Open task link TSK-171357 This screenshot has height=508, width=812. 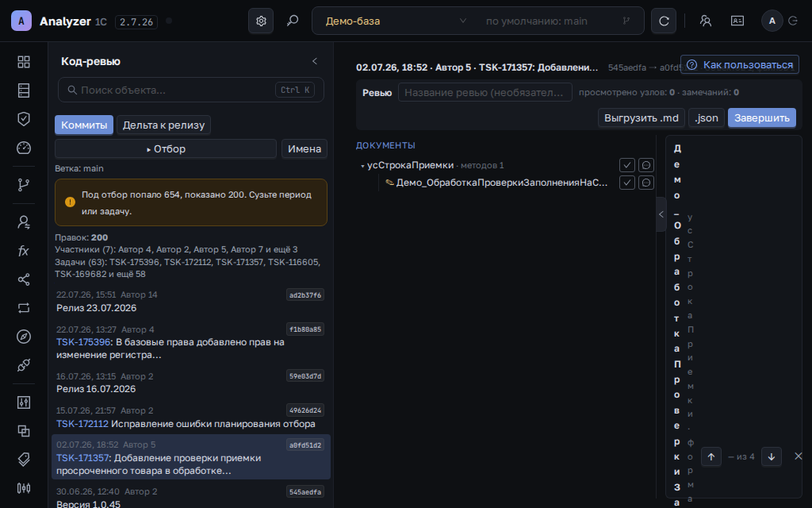coord(82,458)
